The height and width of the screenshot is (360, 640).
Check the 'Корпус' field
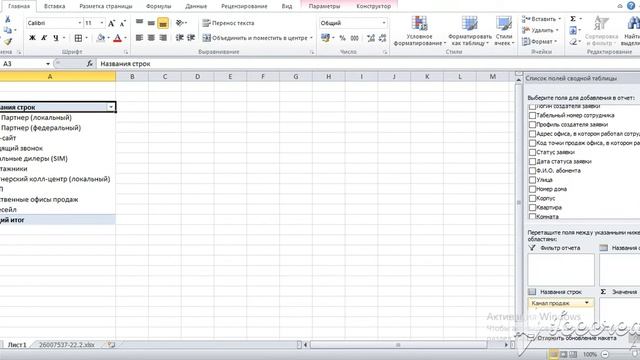click(532, 198)
